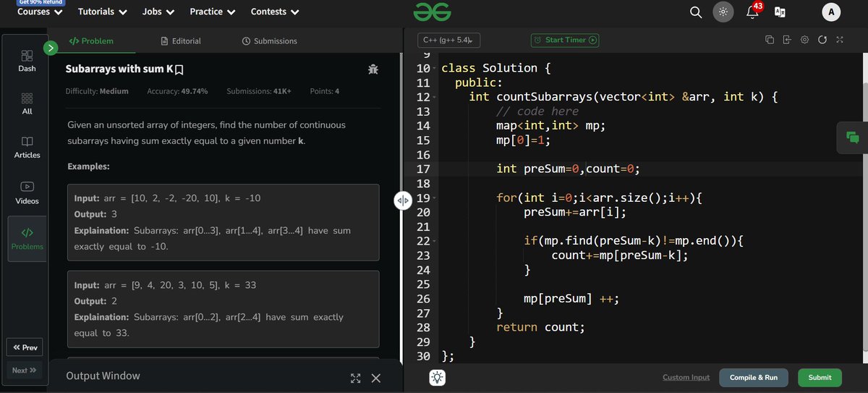Open the Custom Input link

pos(686,378)
